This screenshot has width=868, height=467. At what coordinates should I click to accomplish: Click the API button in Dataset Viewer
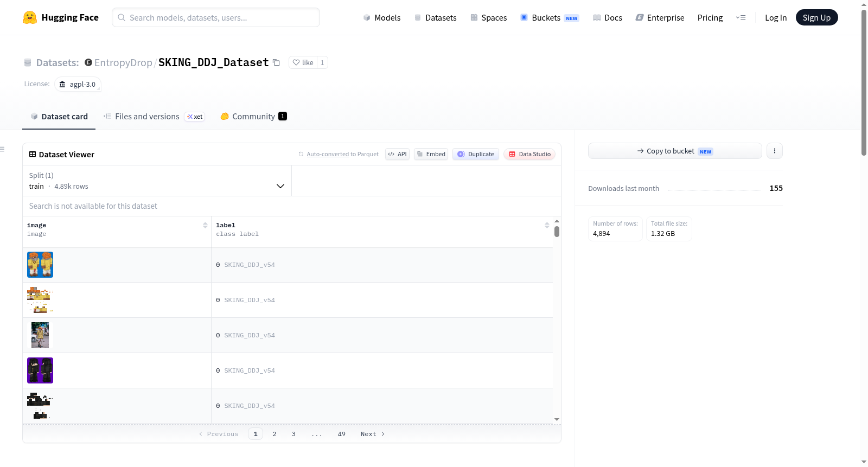tap(397, 154)
